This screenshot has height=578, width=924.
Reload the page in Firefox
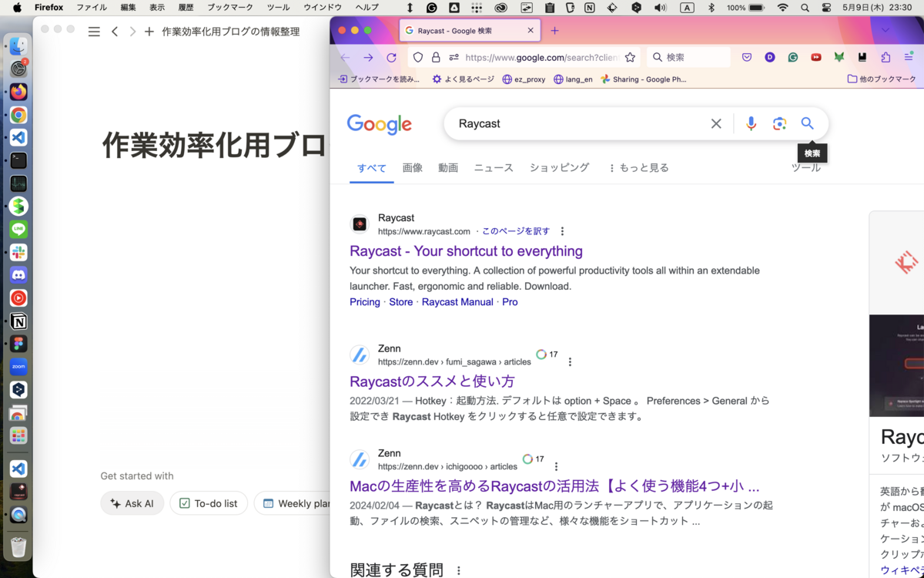pyautogui.click(x=391, y=58)
